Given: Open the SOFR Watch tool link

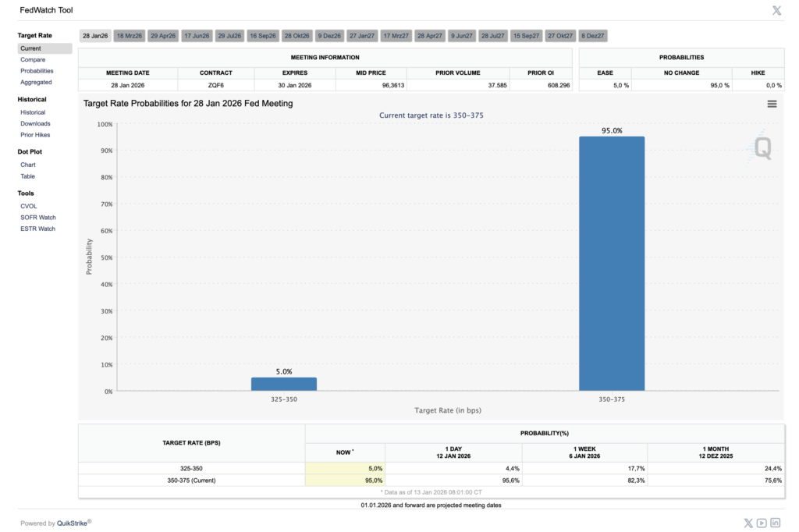Looking at the screenshot, I should pyautogui.click(x=38, y=217).
